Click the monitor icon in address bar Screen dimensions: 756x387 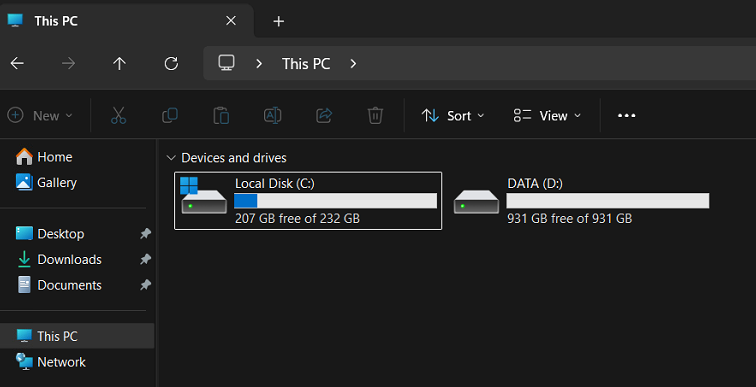[x=226, y=63]
